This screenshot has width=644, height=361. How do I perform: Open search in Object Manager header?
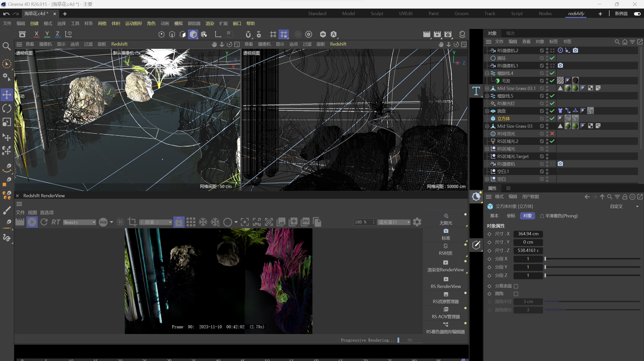click(617, 42)
